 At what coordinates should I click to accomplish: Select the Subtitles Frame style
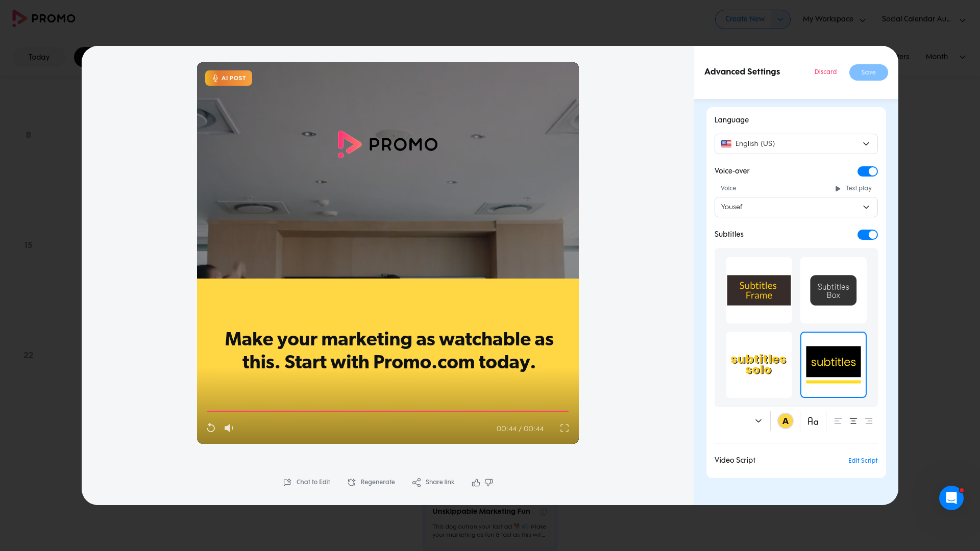click(759, 290)
